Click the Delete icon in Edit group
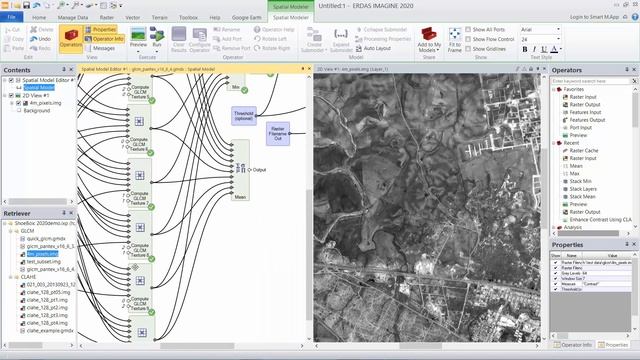 pos(42,29)
